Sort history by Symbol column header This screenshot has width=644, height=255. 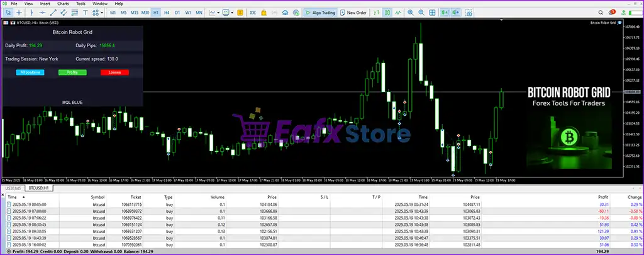tap(97, 198)
